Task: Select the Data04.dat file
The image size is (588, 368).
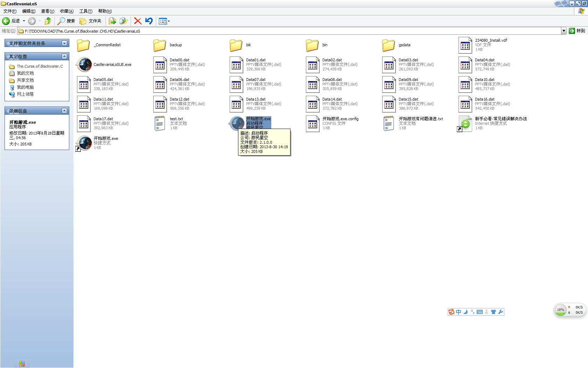Action: click(x=484, y=64)
